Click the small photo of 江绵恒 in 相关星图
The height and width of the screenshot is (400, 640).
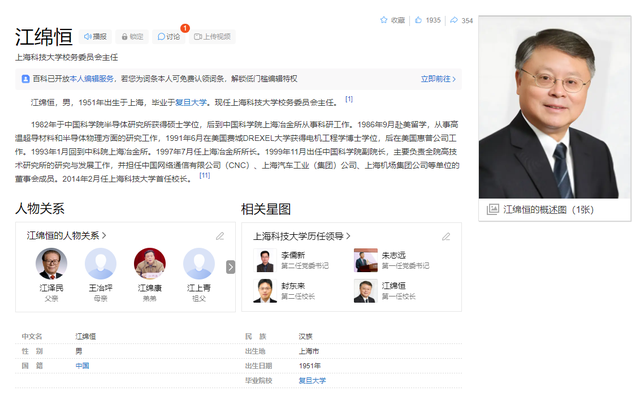tap(366, 291)
